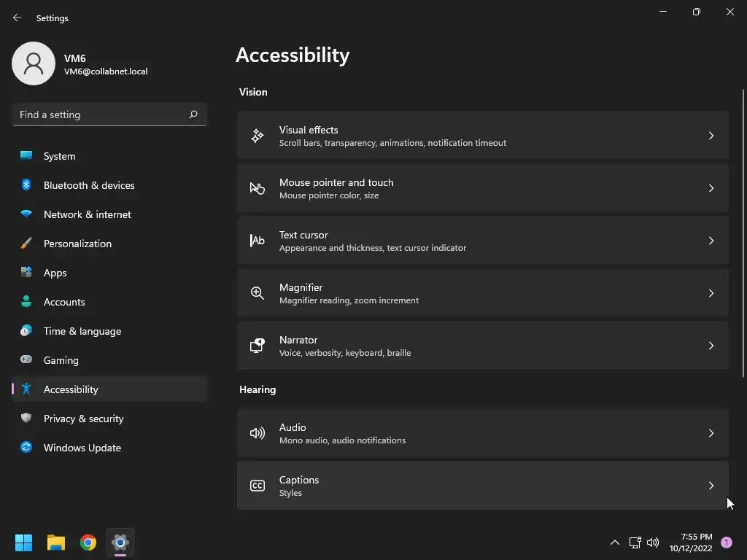747x560 pixels.
Task: Open the Windows Start menu
Action: [24, 542]
